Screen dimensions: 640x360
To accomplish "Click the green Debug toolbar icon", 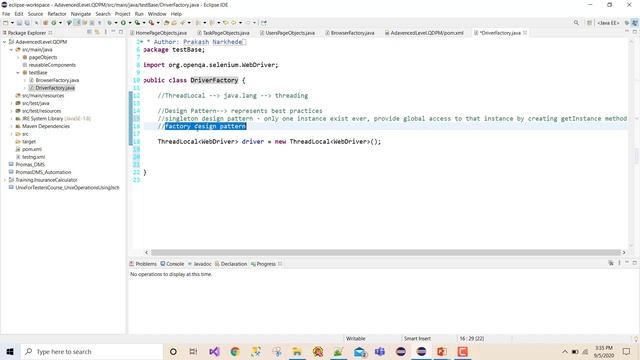I will click(109, 23).
